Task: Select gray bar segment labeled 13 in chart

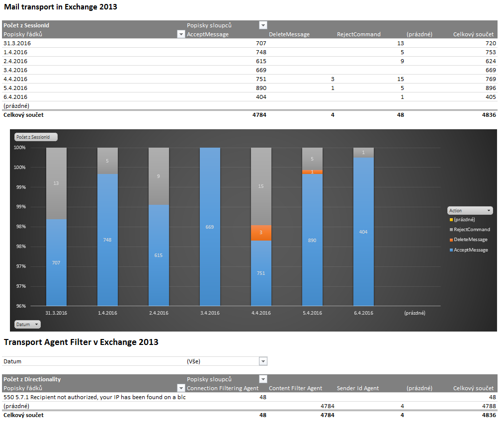Action: pyautogui.click(x=56, y=183)
